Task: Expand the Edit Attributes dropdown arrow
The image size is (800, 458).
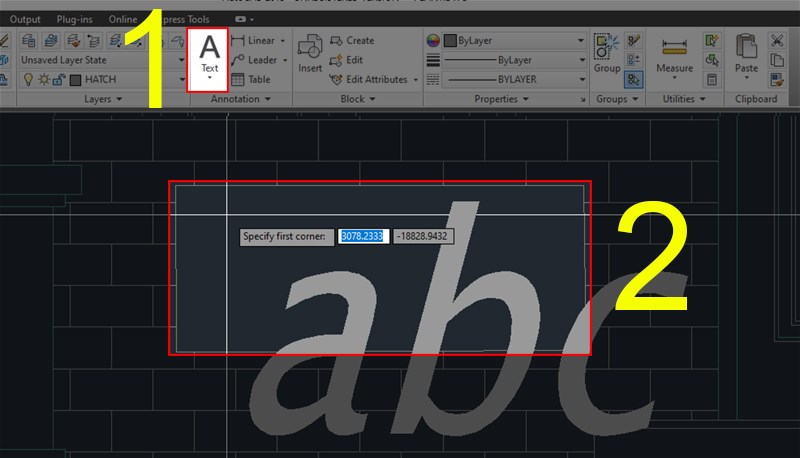Action: coord(415,80)
